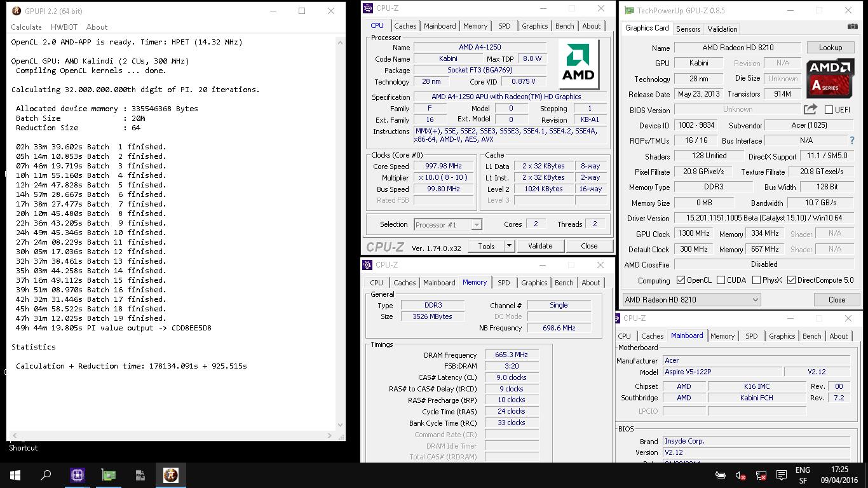The width and height of the screenshot is (868, 488).
Task: Open the About menu in GPUPI
Action: (97, 27)
